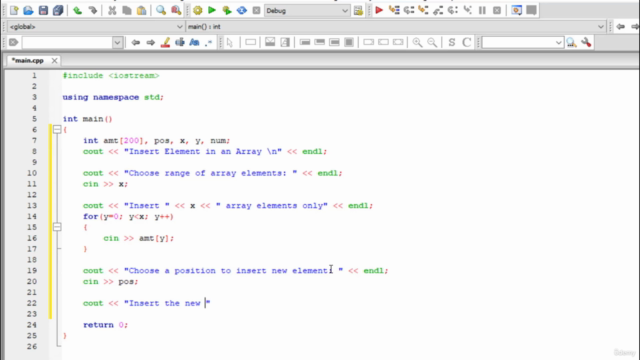Open the Debug build target dropdown

[307, 11]
